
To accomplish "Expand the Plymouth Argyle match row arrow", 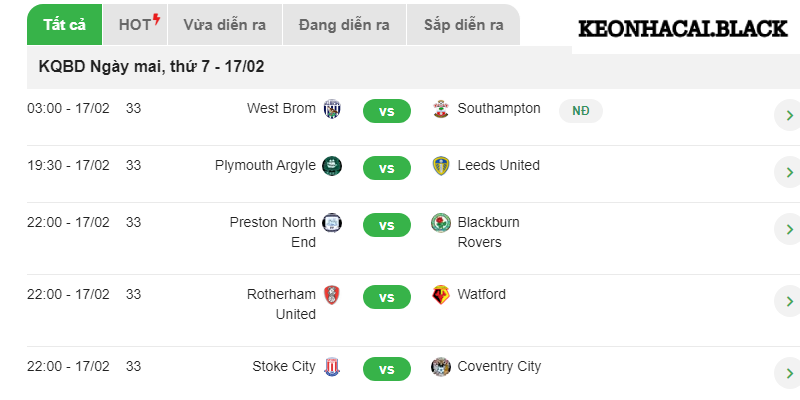I will 787,173.
